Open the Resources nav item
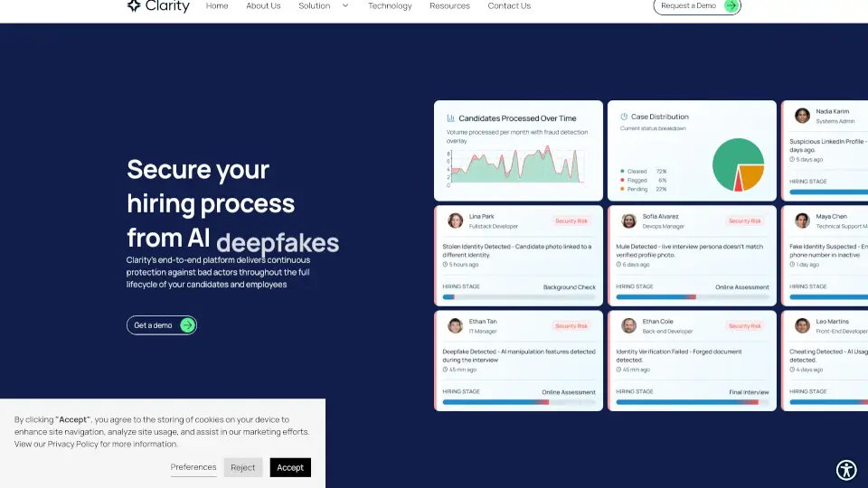 (449, 5)
